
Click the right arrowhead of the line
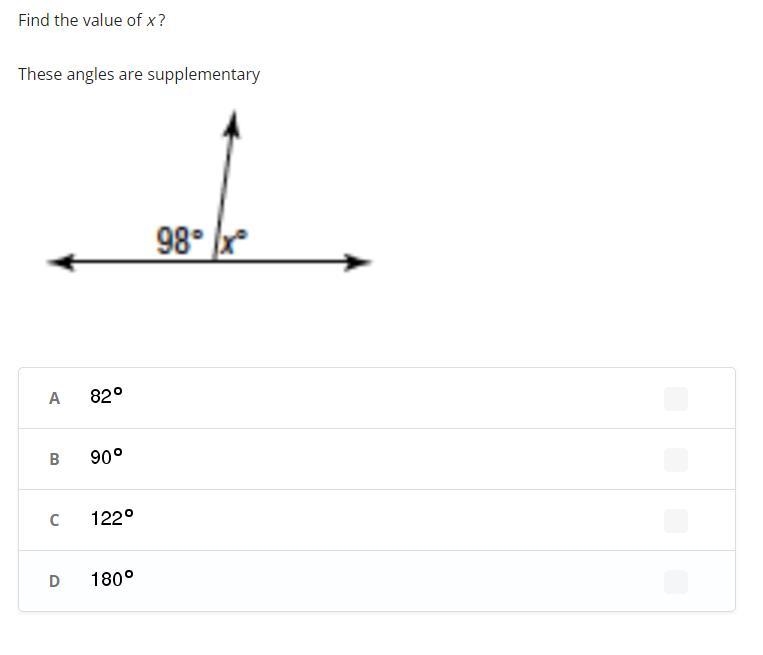pyautogui.click(x=357, y=262)
